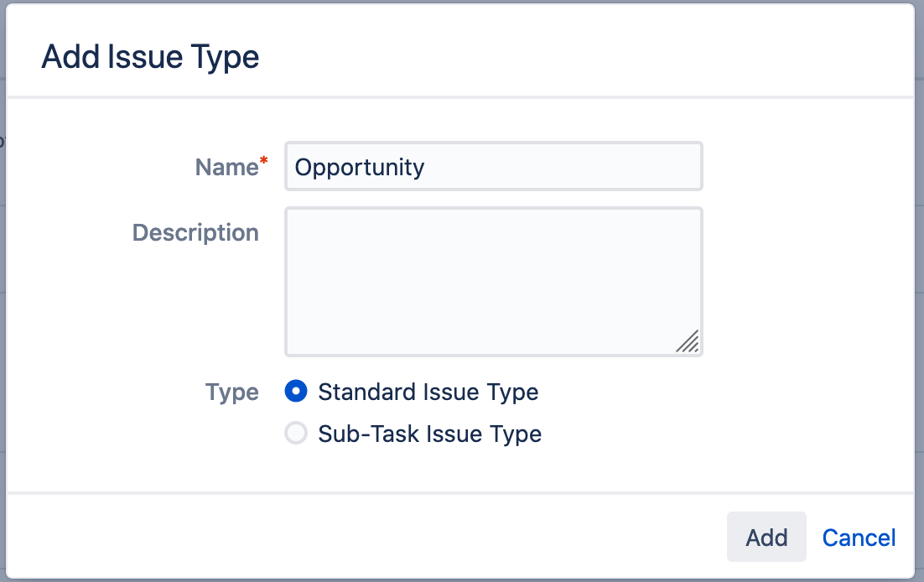Image resolution: width=924 pixels, height=582 pixels.
Task: Click the Name field label
Action: click(x=225, y=167)
